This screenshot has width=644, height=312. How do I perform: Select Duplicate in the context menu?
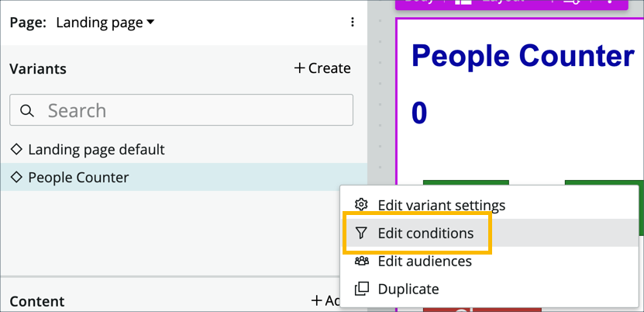coord(408,289)
